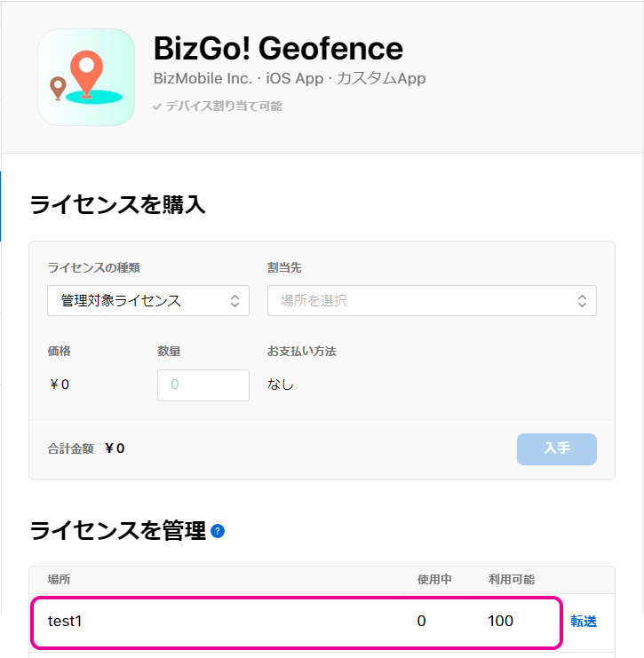
Task: Click the available count 100 for test1
Action: tap(501, 622)
